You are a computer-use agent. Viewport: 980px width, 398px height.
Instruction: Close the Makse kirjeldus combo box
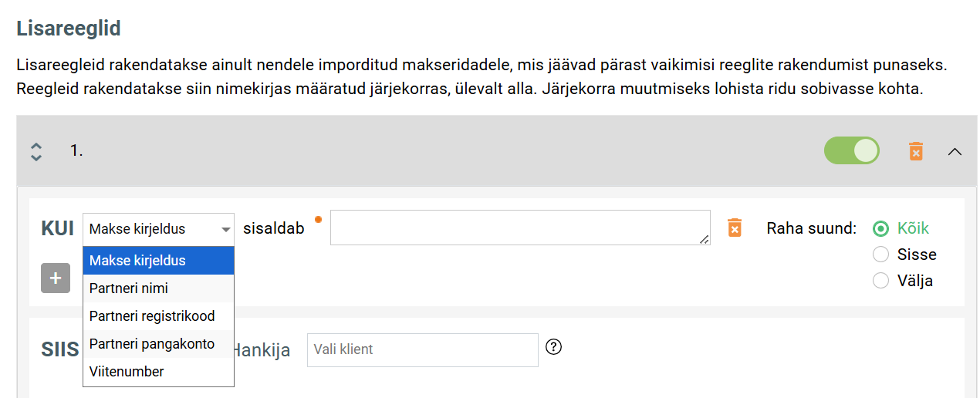coord(158,229)
